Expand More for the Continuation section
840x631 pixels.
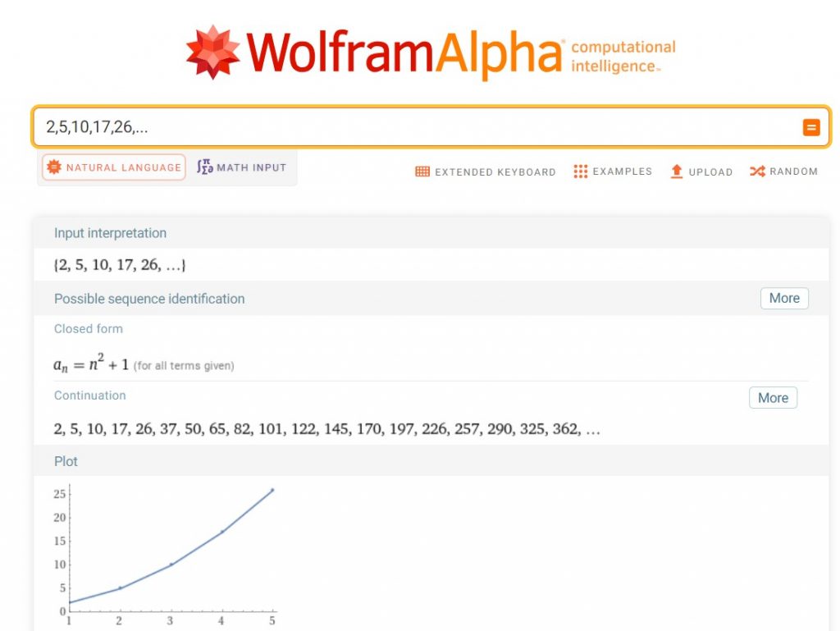pyautogui.click(x=773, y=397)
